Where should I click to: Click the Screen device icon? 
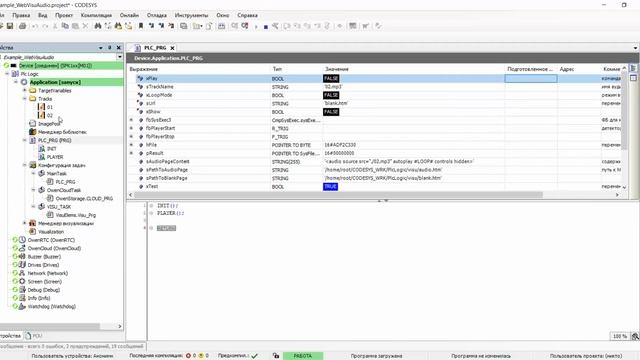[x=22, y=282]
